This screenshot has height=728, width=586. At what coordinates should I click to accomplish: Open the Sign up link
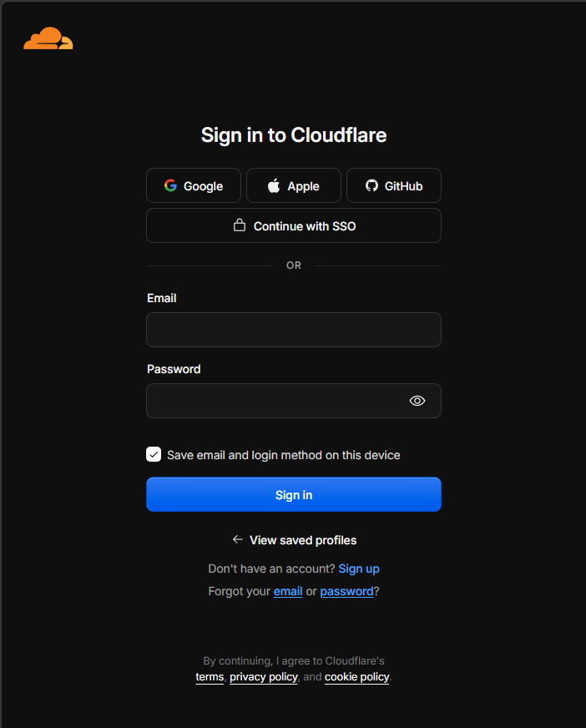pos(359,569)
